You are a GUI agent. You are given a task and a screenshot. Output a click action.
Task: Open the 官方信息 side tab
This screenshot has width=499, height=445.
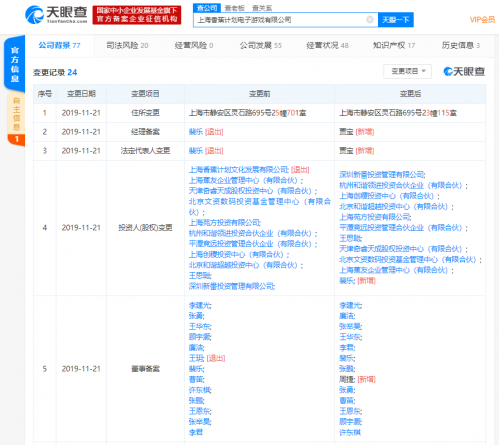coord(15,64)
